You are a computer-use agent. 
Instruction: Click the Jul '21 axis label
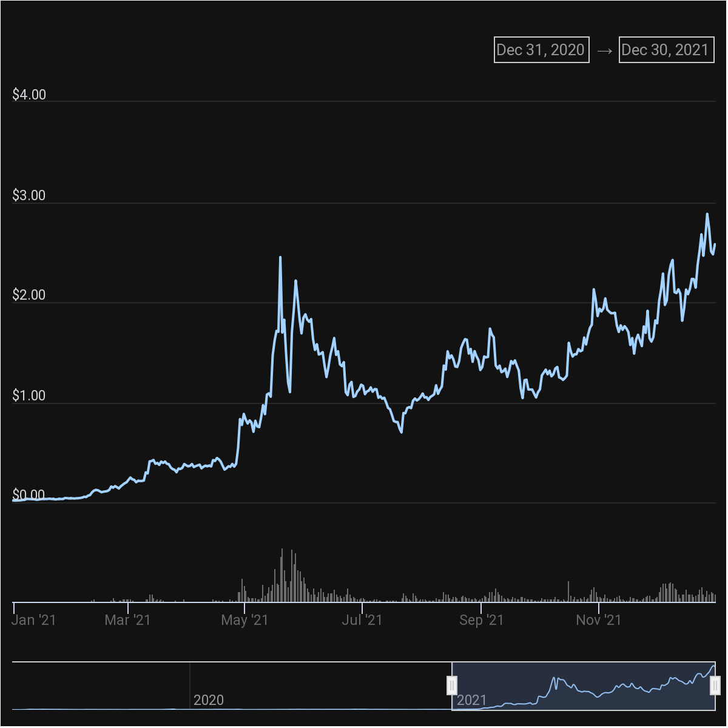coord(362,620)
